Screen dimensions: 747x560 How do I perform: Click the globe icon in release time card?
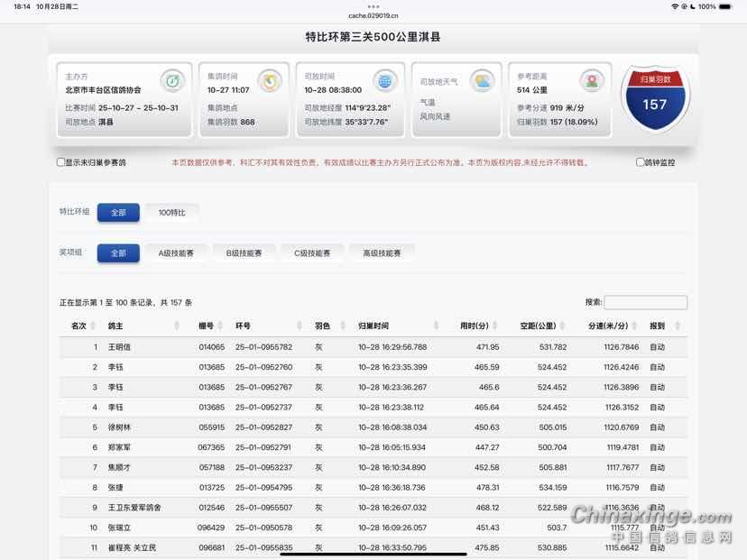(x=385, y=81)
